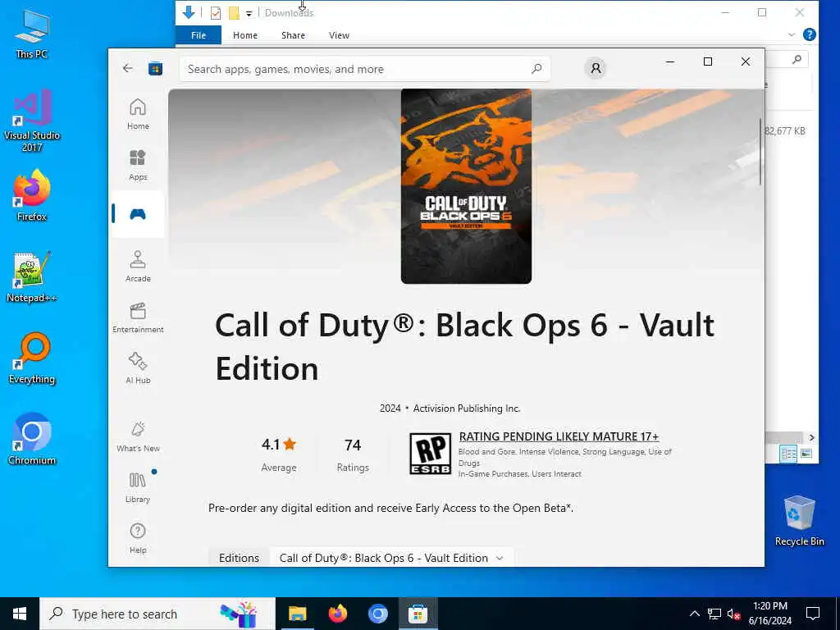
Task: Click the Store search box
Action: 364,69
